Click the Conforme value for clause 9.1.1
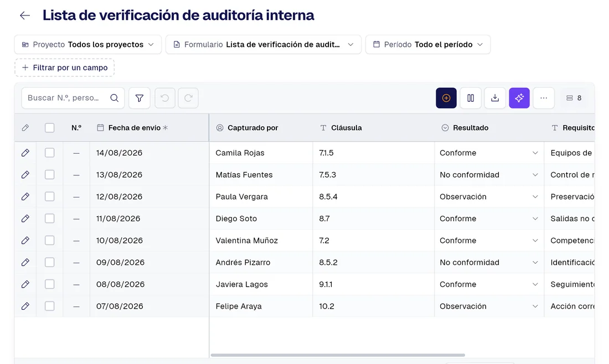Image resolution: width=609 pixels, height=364 pixels. 458,284
